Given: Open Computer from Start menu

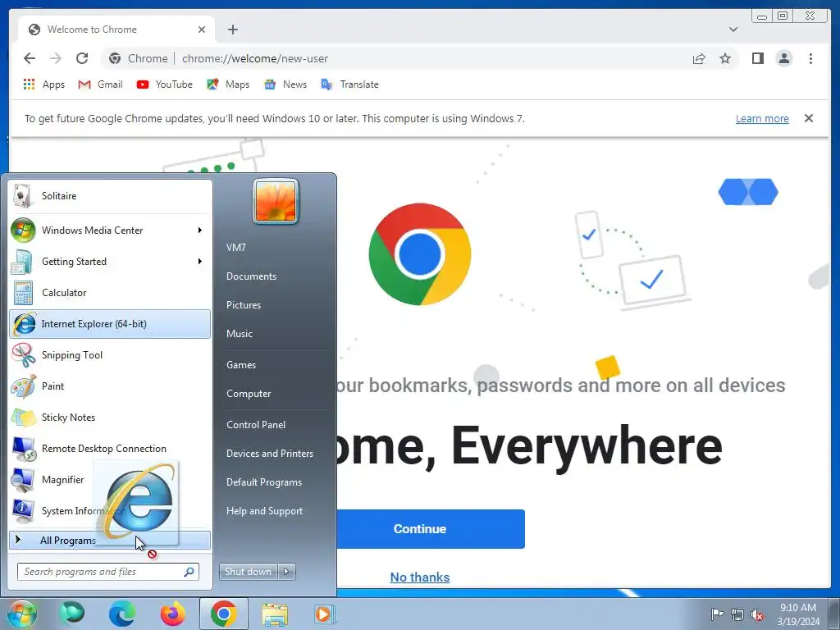Looking at the screenshot, I should tap(249, 394).
